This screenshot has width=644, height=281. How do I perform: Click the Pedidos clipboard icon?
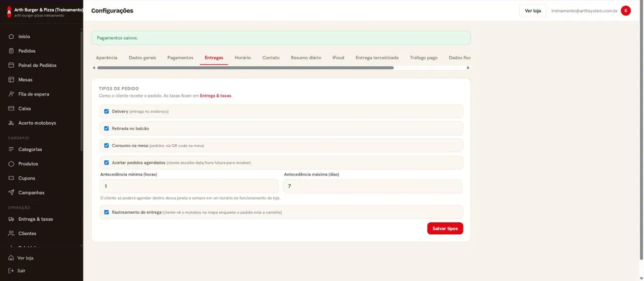(x=11, y=51)
